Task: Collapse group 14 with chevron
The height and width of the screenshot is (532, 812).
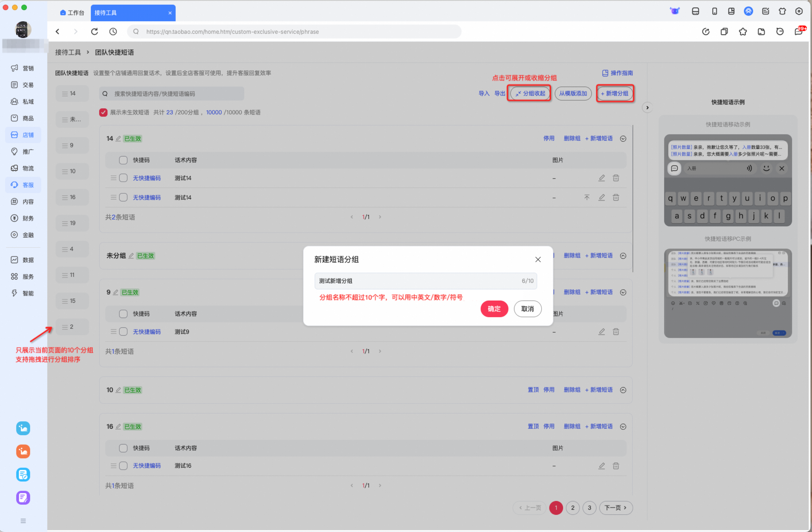Action: [x=623, y=139]
